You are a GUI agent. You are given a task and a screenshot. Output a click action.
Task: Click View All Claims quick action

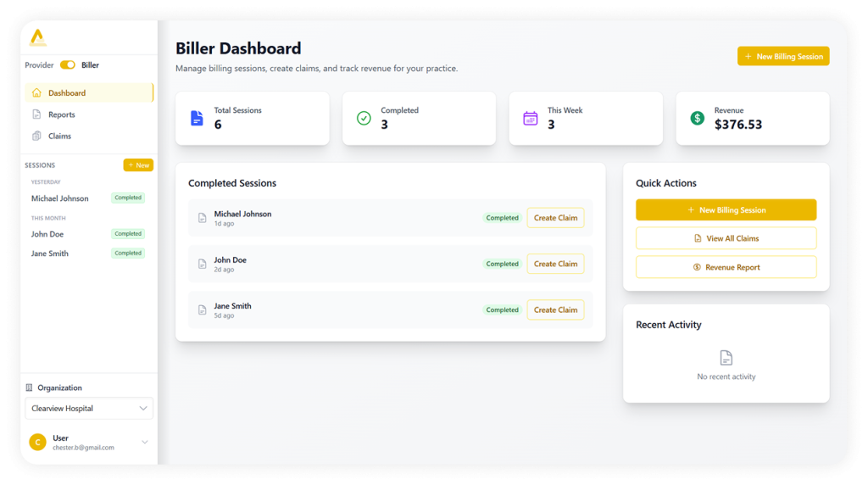[x=726, y=238]
